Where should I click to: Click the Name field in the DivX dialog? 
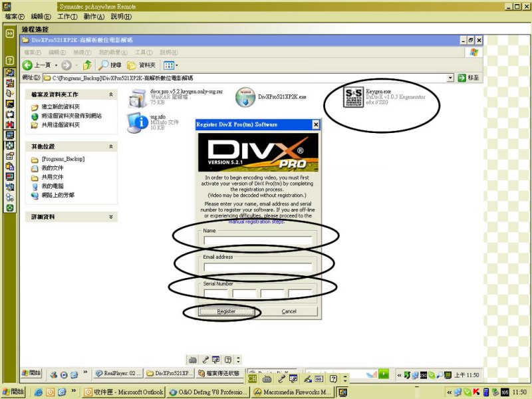[257, 240]
